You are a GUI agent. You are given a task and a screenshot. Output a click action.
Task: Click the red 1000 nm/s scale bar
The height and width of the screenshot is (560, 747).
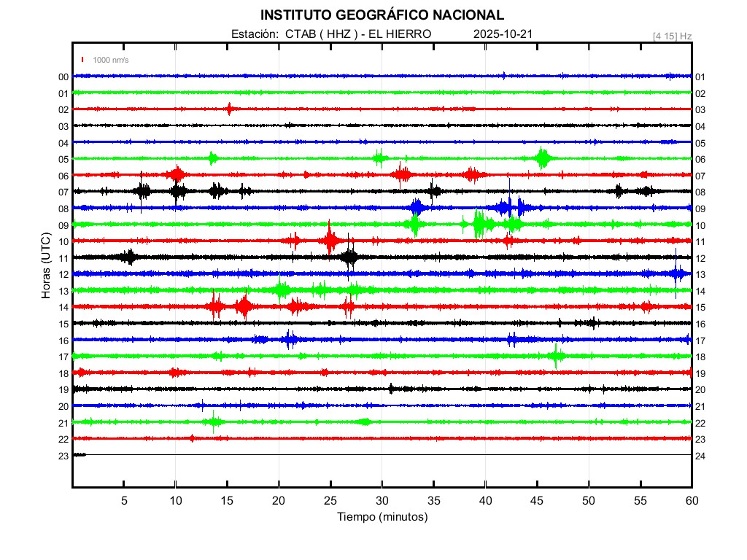tap(83, 60)
